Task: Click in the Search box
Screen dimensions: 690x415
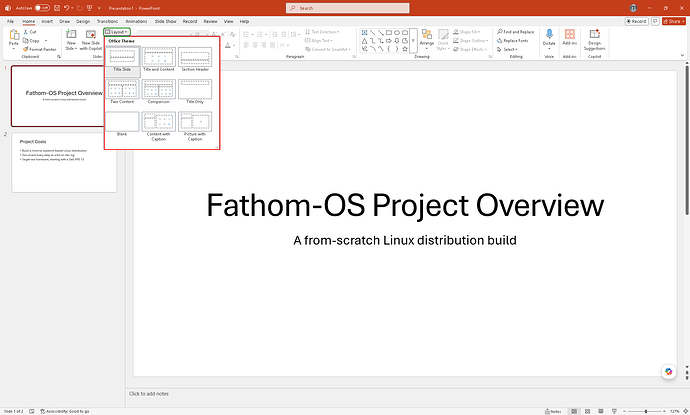Action: pos(348,8)
